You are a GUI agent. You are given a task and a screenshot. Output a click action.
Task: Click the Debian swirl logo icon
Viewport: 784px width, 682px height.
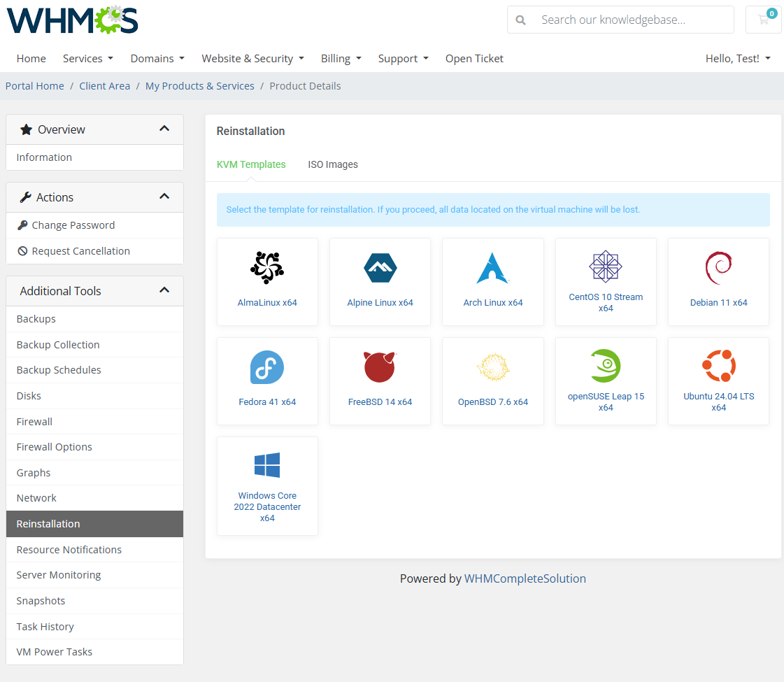[x=718, y=267]
